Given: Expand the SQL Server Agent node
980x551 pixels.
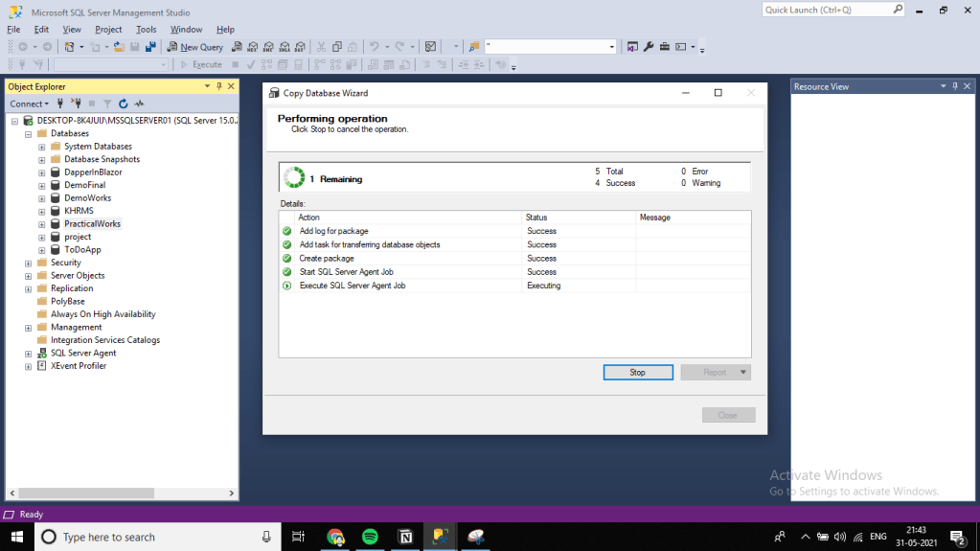Looking at the screenshot, I should 29,354.
